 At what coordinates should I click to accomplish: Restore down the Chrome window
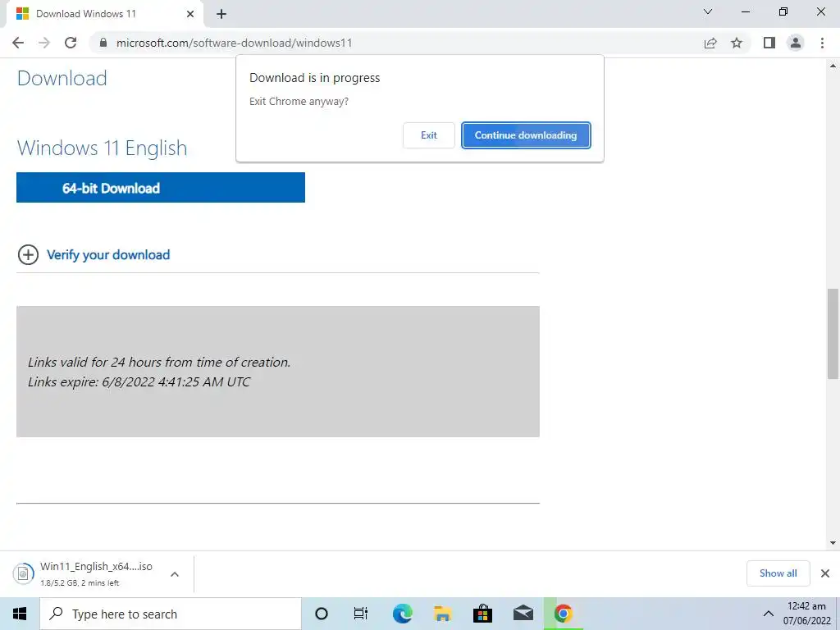[783, 11]
